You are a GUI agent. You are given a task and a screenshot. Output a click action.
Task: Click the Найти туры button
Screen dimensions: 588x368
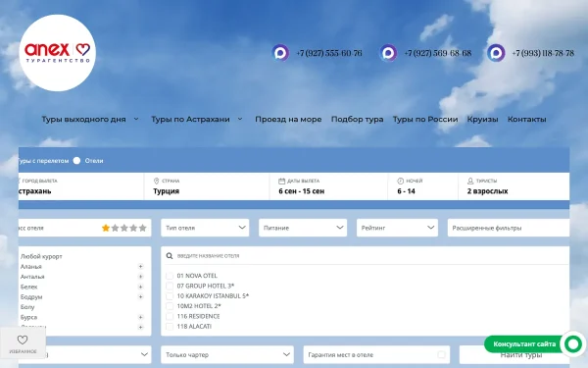point(514,355)
